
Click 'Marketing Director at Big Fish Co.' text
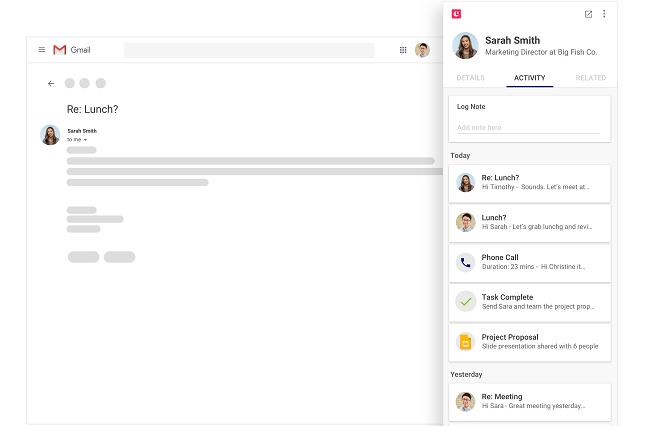541,52
